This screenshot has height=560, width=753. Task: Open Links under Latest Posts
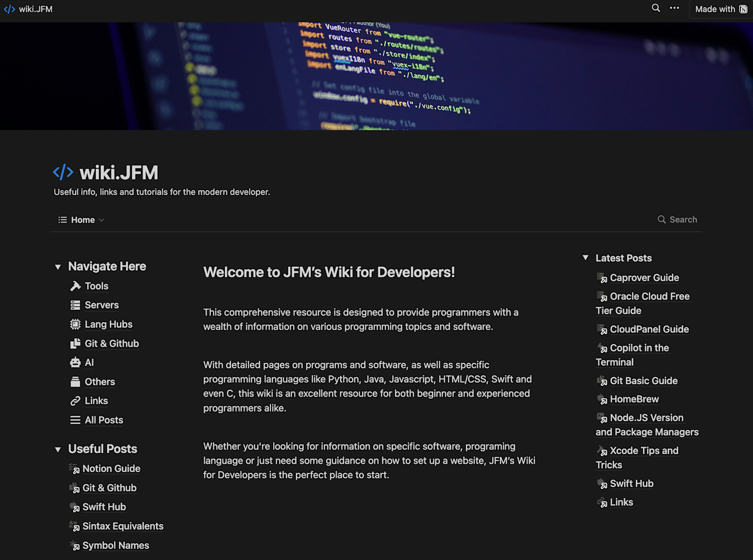621,502
